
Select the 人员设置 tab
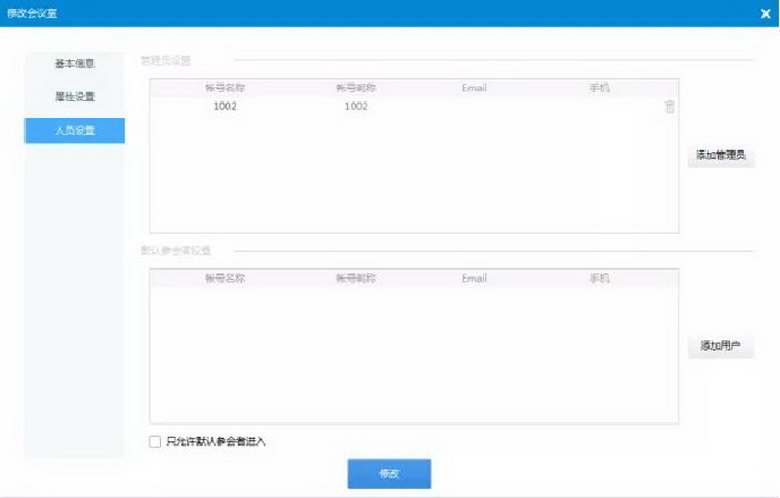coord(75,130)
